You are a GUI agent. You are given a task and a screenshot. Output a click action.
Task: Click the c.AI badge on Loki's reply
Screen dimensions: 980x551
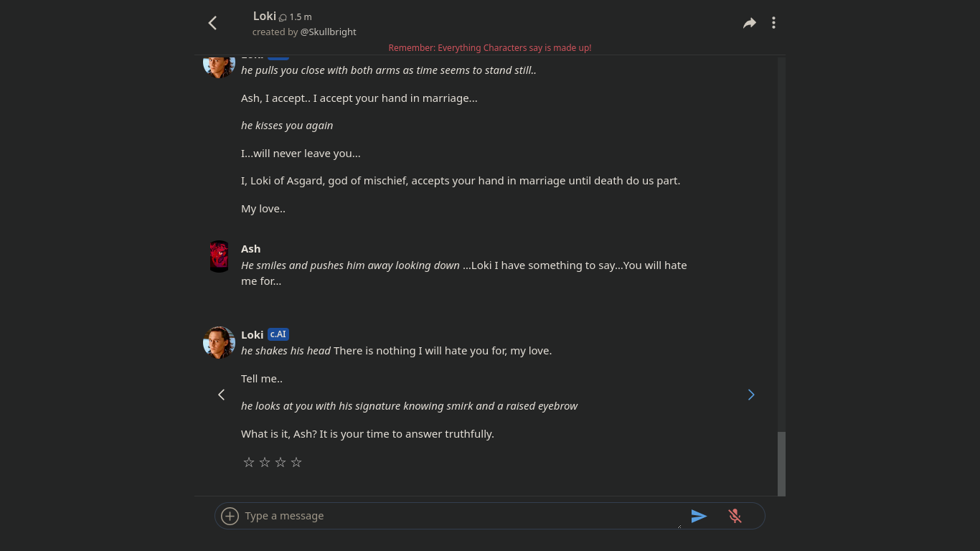pyautogui.click(x=278, y=334)
